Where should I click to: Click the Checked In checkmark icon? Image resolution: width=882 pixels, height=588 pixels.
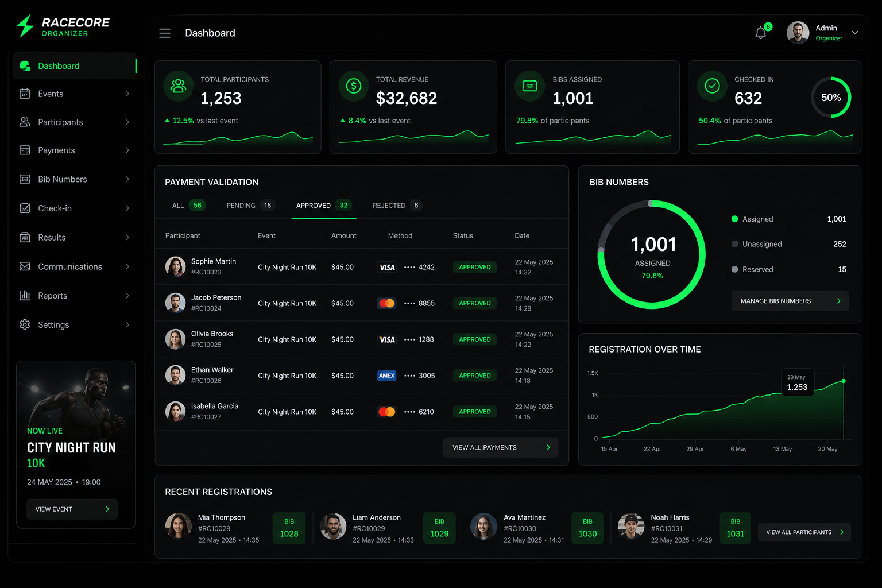tap(712, 86)
